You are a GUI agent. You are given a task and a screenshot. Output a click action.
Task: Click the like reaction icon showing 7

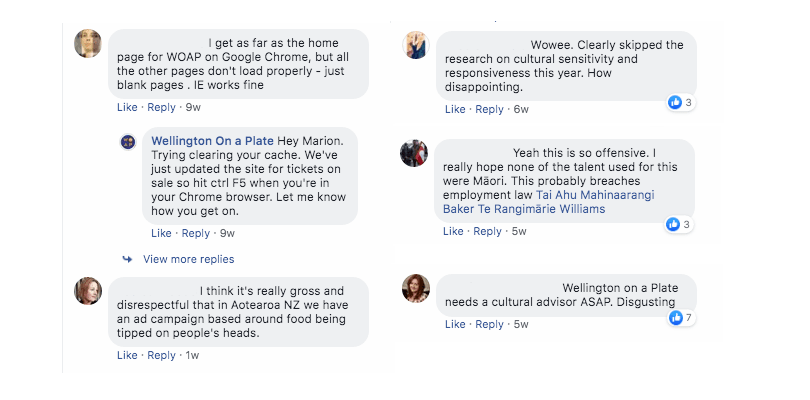[676, 317]
